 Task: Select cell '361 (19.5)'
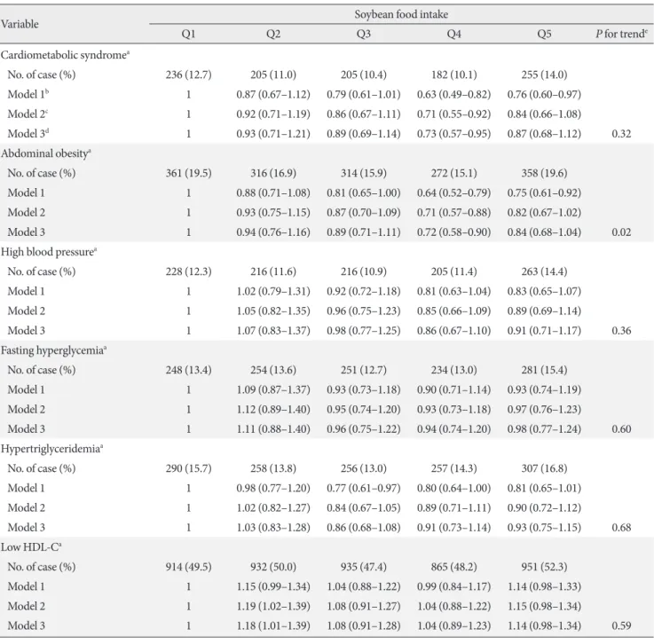[188, 173]
